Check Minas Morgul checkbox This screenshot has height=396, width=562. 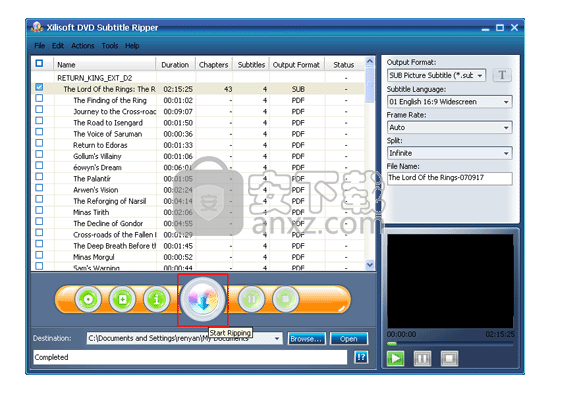tap(39, 255)
